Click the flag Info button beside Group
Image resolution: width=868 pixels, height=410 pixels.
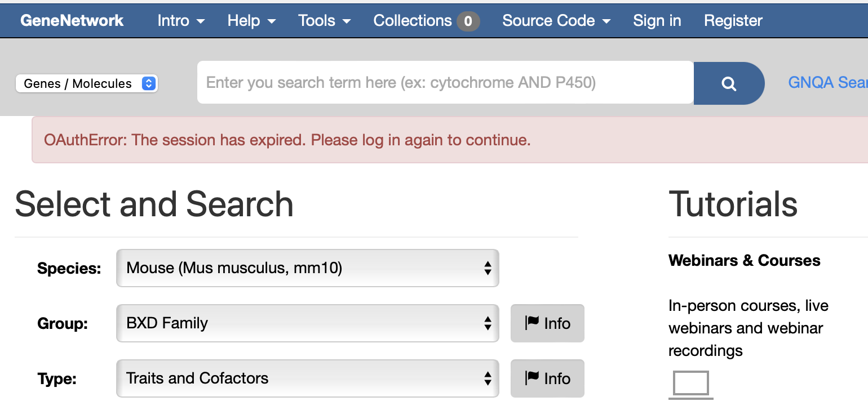click(x=547, y=323)
